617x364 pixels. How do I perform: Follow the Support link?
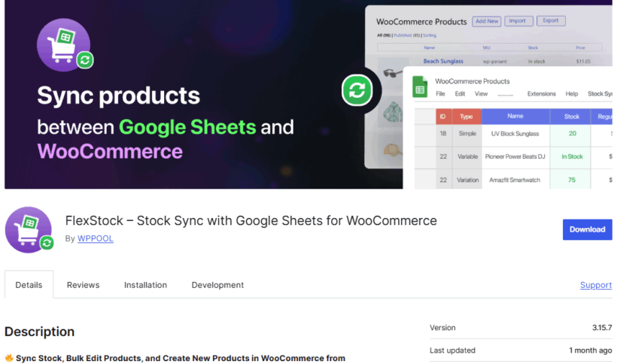595,285
